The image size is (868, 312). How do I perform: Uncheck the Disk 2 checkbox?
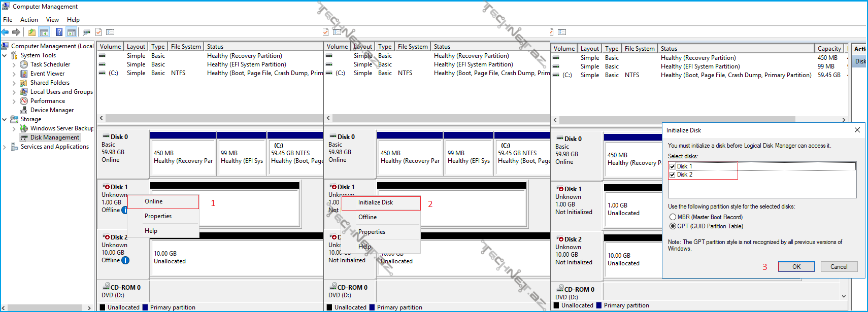point(673,175)
